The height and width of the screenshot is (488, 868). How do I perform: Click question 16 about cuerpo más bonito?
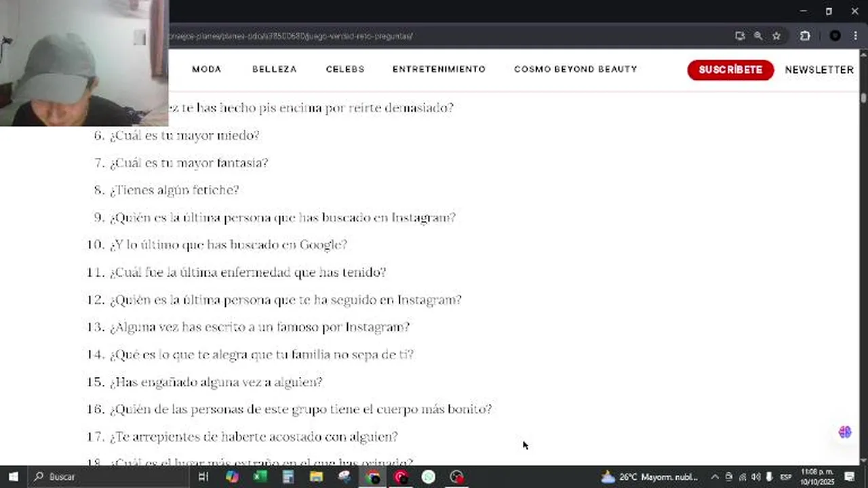pos(301,409)
